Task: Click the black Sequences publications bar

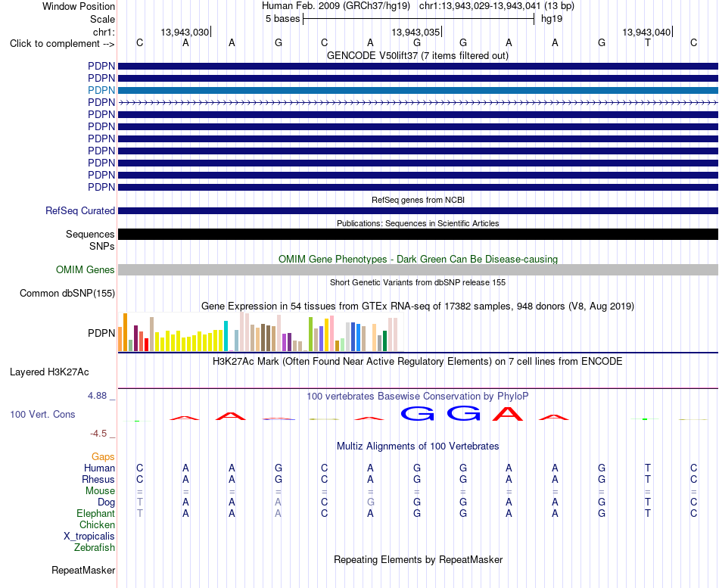Action: click(418, 235)
